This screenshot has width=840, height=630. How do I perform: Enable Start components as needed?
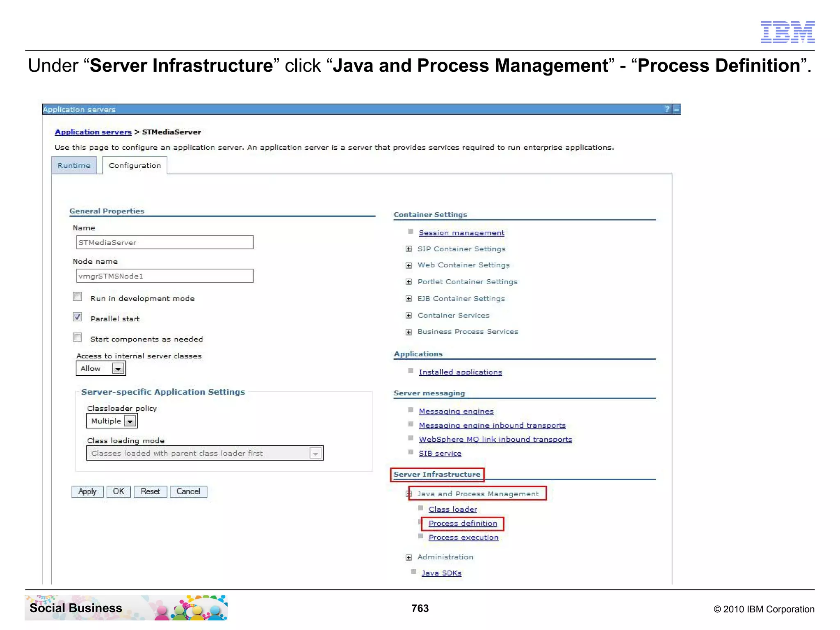pos(77,337)
